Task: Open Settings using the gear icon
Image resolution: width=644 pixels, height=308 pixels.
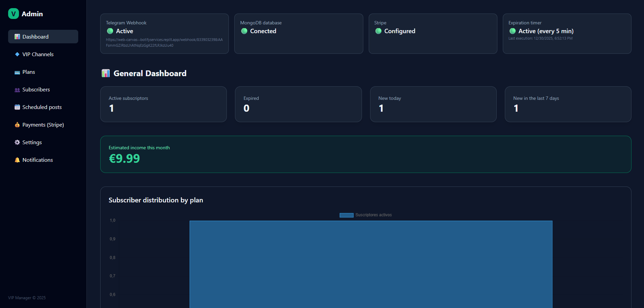Action: tap(17, 142)
